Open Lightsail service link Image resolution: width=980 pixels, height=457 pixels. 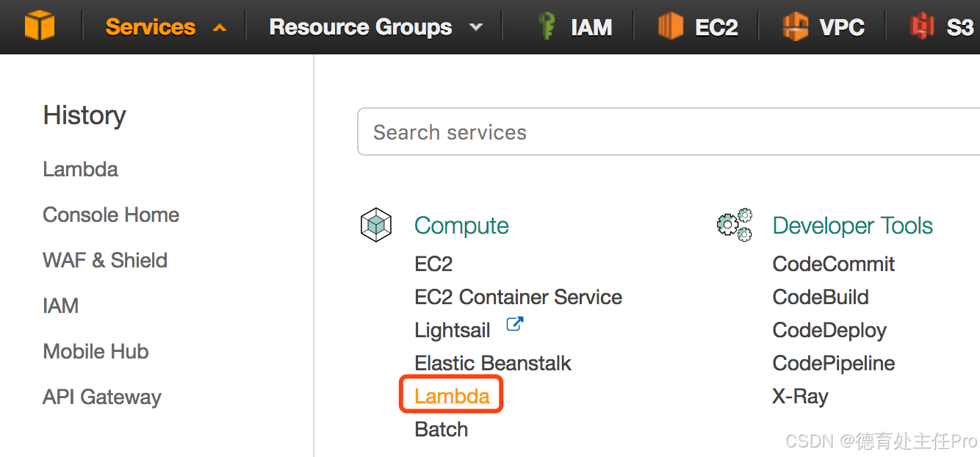453,331
